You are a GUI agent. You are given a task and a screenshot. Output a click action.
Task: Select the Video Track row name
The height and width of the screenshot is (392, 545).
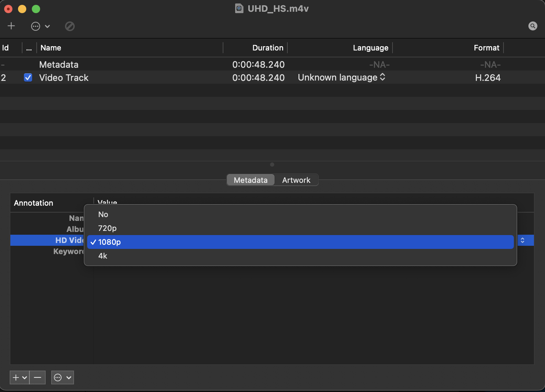coord(64,78)
